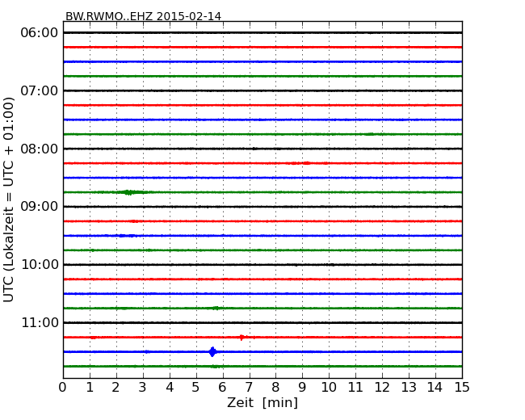
Task: Click the large blue spike near minute 5.6
Action: click(212, 351)
